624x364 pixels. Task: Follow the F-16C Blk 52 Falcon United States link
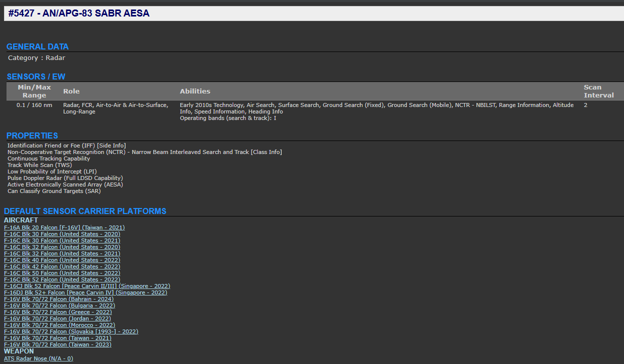click(x=62, y=279)
